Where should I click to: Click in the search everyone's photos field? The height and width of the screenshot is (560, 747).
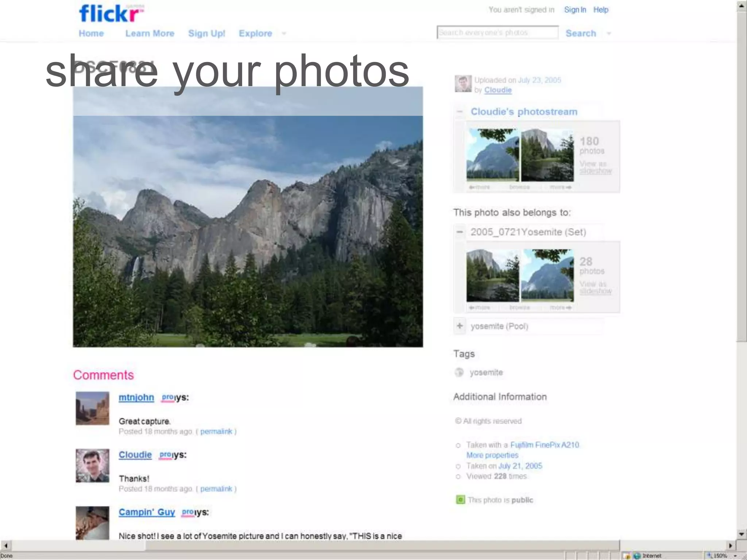point(497,32)
